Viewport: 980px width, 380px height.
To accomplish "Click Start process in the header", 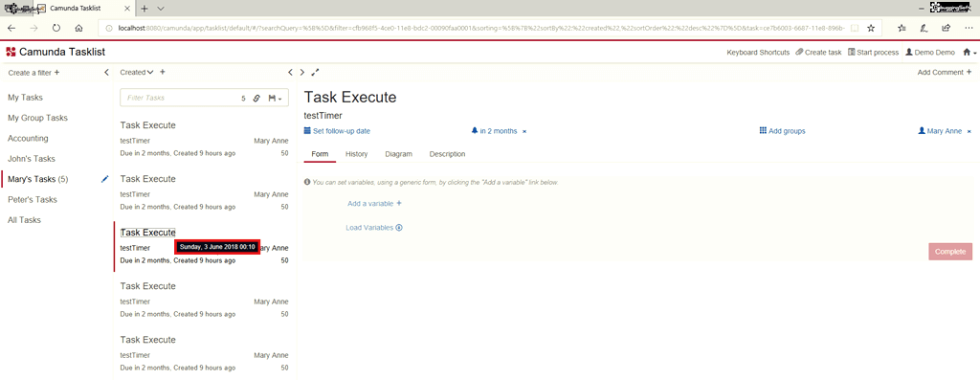I will coord(873,53).
